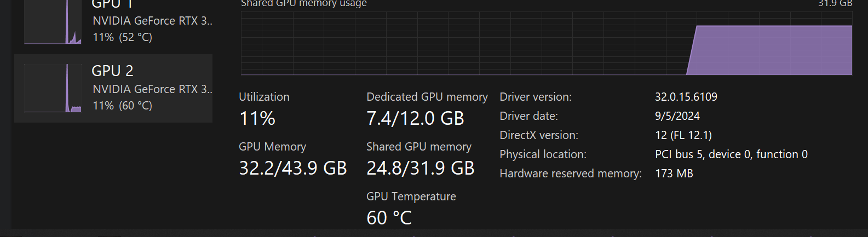Click the 32.2/43.9 GB GPU Memory value
868x237 pixels.
(293, 168)
